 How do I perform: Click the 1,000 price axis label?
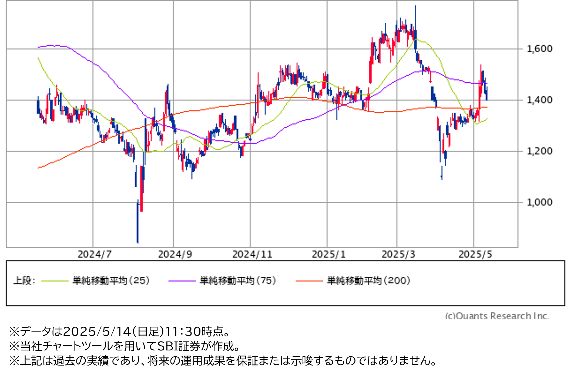coord(539,202)
